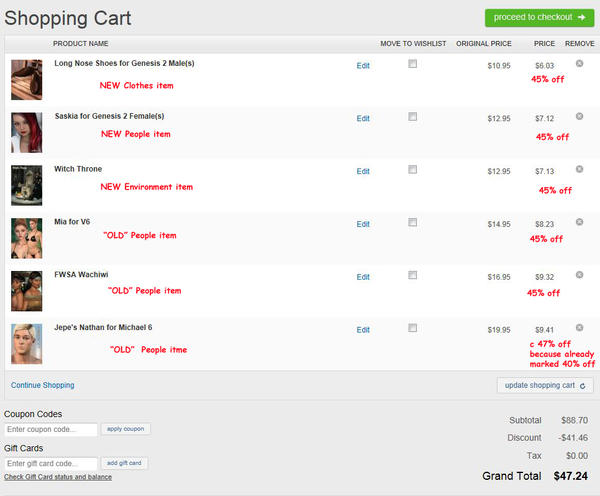Image resolution: width=600 pixels, height=496 pixels.
Task: Check wishlist box for Long Nose Shoes
Action: [x=412, y=64]
